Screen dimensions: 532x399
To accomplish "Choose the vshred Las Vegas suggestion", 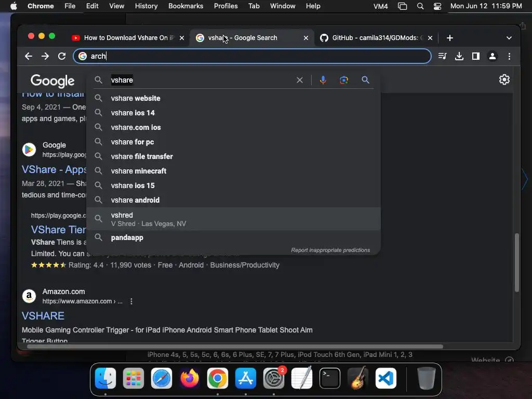I will 233,219.
